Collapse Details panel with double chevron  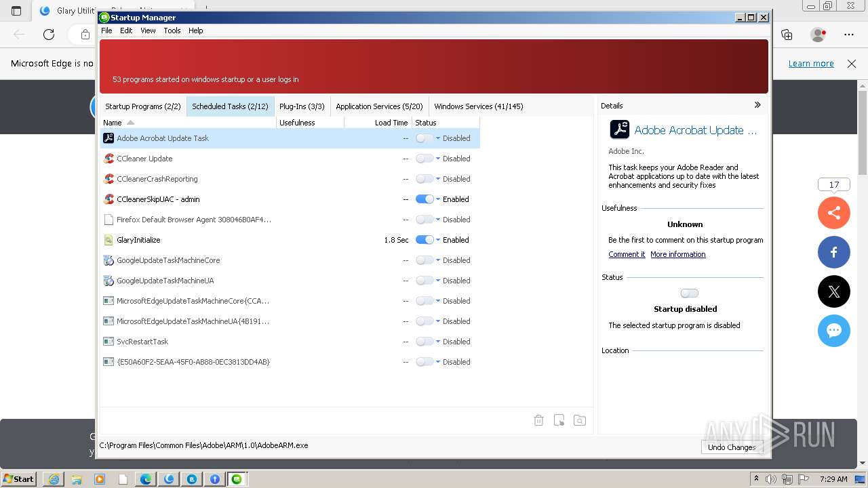pos(757,105)
